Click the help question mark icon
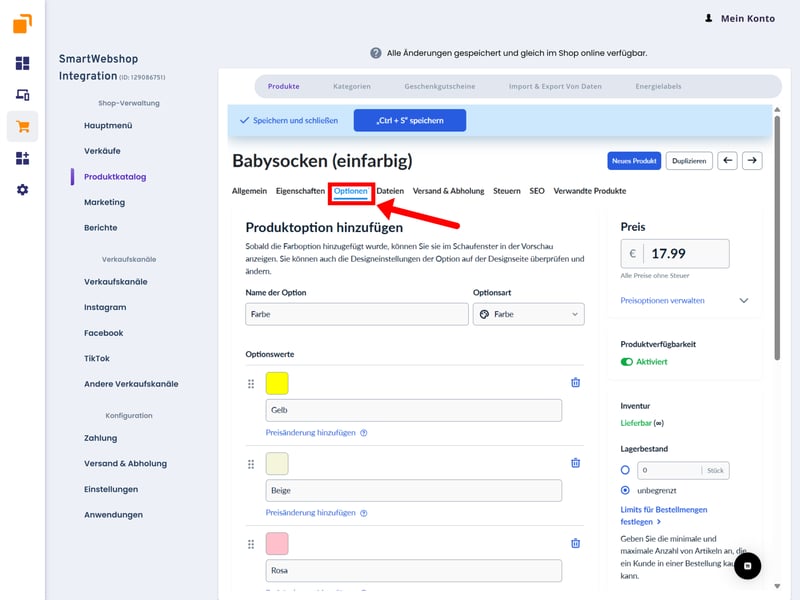This screenshot has height=600, width=800. (376, 53)
